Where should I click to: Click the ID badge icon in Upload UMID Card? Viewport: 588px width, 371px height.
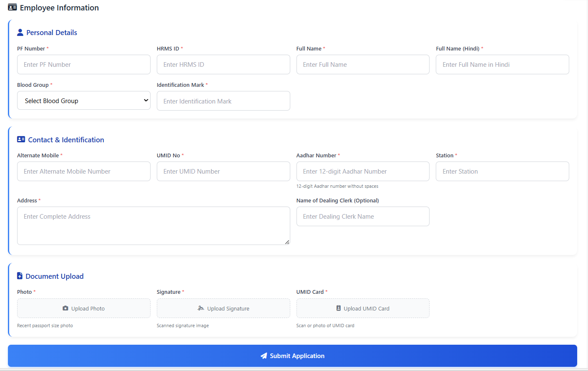pyautogui.click(x=339, y=308)
